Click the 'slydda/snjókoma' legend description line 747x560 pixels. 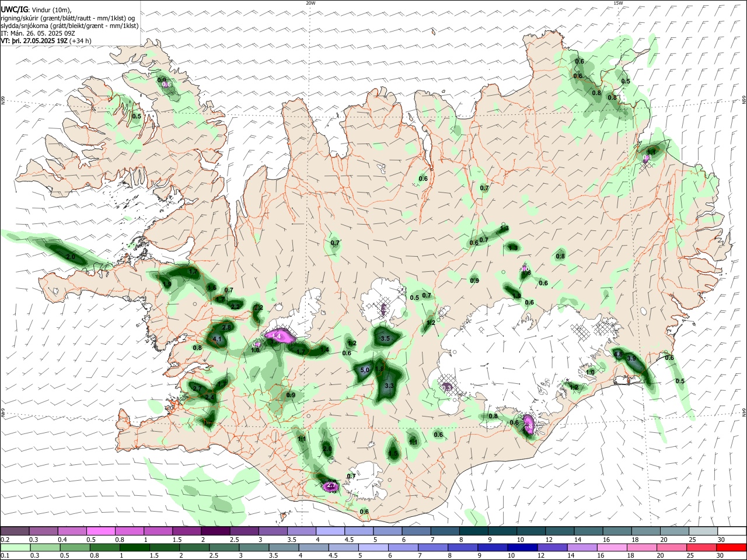click(x=69, y=26)
